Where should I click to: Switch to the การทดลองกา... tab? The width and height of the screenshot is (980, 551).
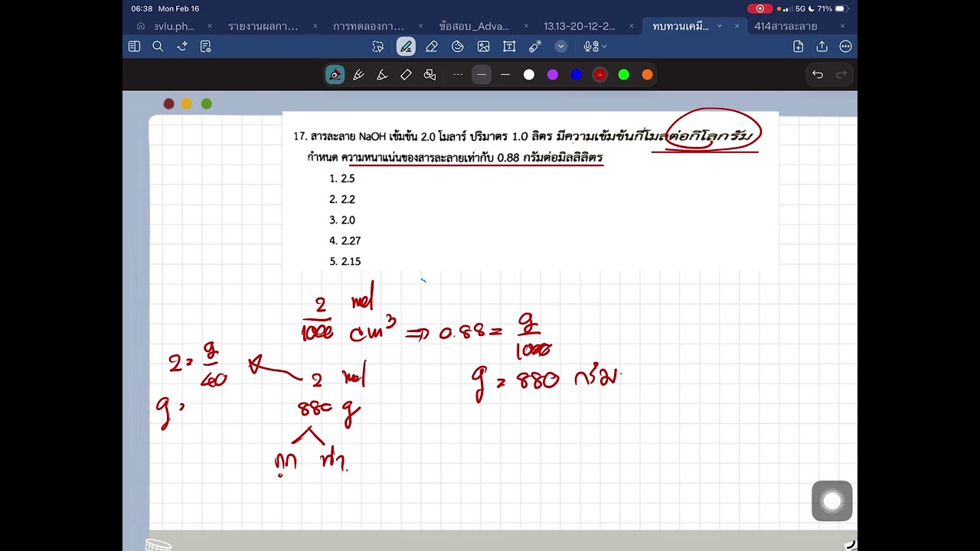pyautogui.click(x=368, y=26)
